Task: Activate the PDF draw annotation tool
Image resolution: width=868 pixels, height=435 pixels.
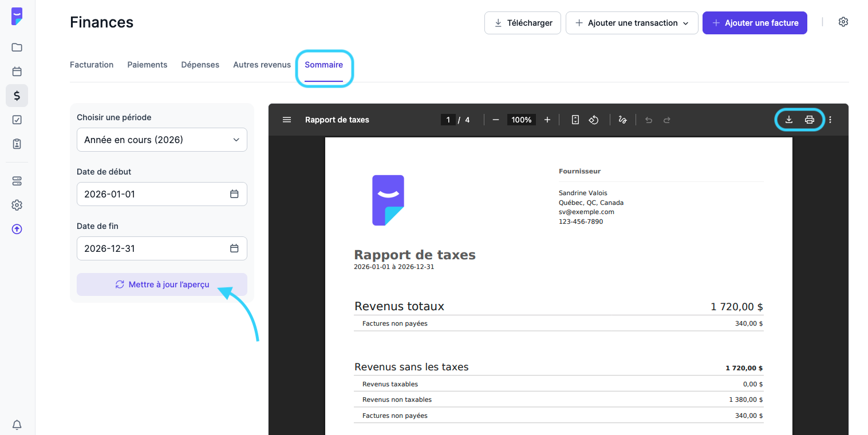Action: coord(622,120)
